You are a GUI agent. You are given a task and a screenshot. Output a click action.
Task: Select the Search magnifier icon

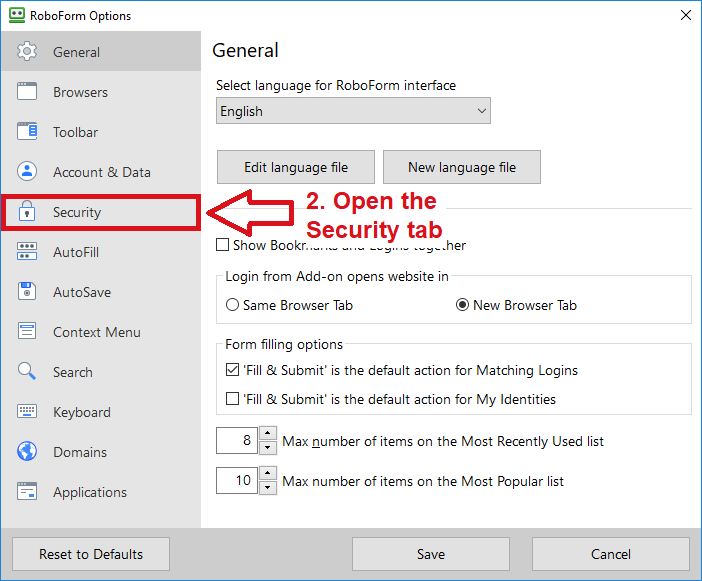tap(27, 372)
